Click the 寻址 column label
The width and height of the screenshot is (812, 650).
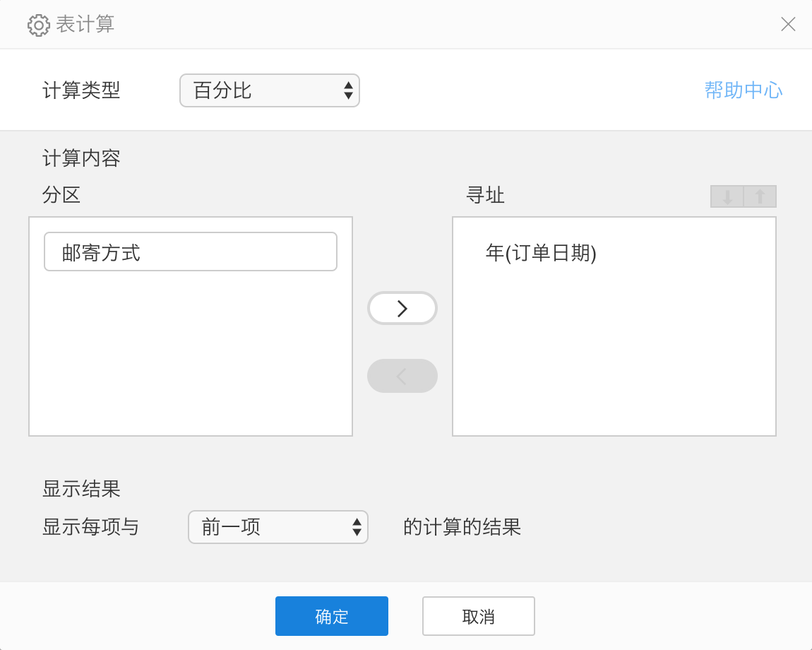click(485, 195)
